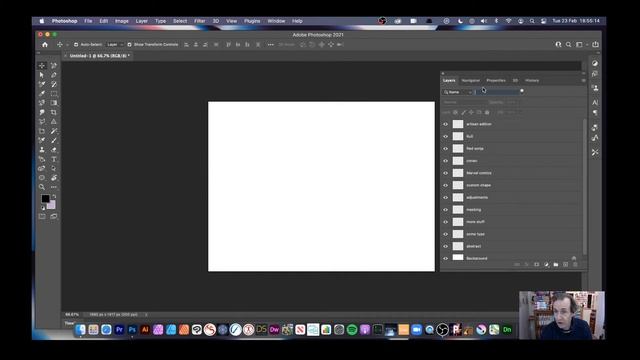Swap foreground and background colors
Viewport: 640px width, 360px height.
(54, 196)
